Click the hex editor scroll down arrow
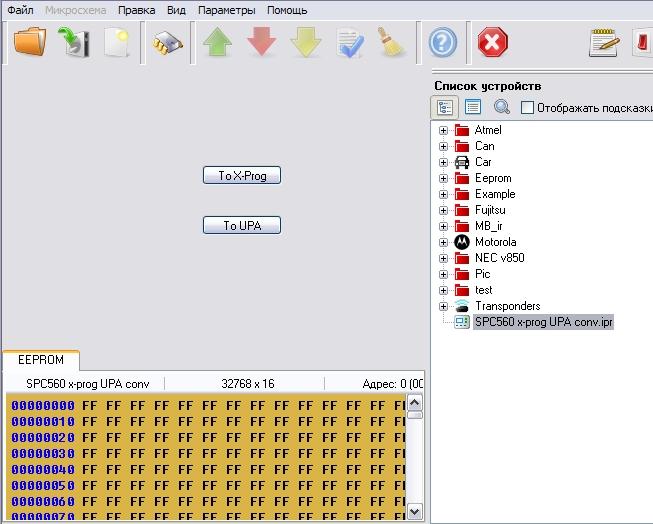Image resolution: width=653 pixels, height=524 pixels. coord(415,512)
